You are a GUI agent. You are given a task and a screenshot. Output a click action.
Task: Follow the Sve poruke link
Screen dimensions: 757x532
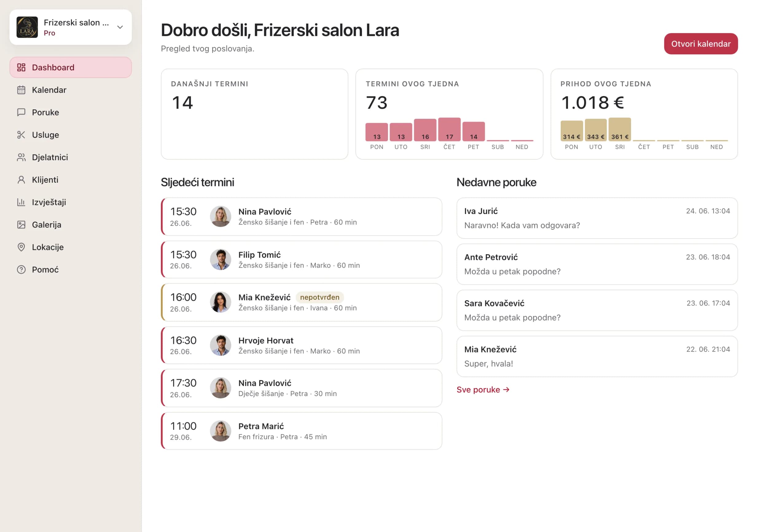tap(483, 390)
